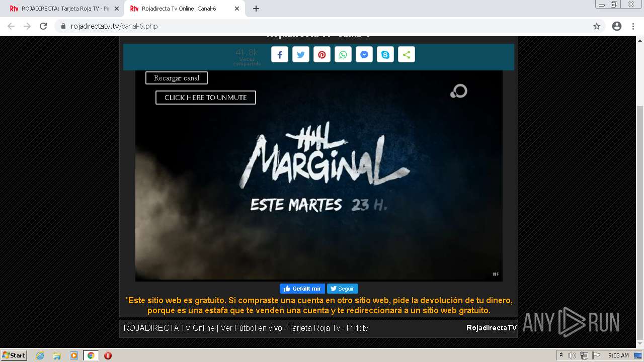Image resolution: width=644 pixels, height=362 pixels.
Task: View site security lock information
Action: click(63, 26)
